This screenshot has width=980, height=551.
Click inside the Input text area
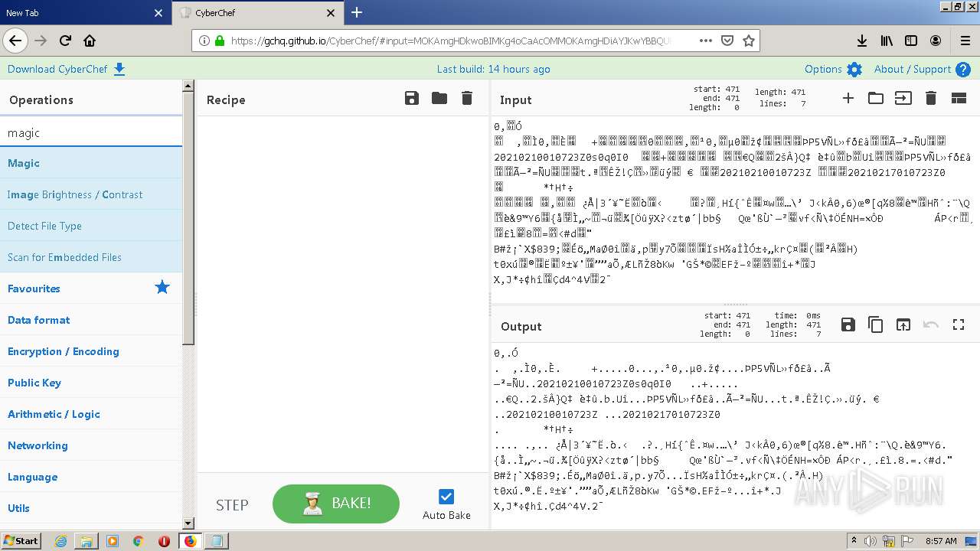tap(735, 210)
